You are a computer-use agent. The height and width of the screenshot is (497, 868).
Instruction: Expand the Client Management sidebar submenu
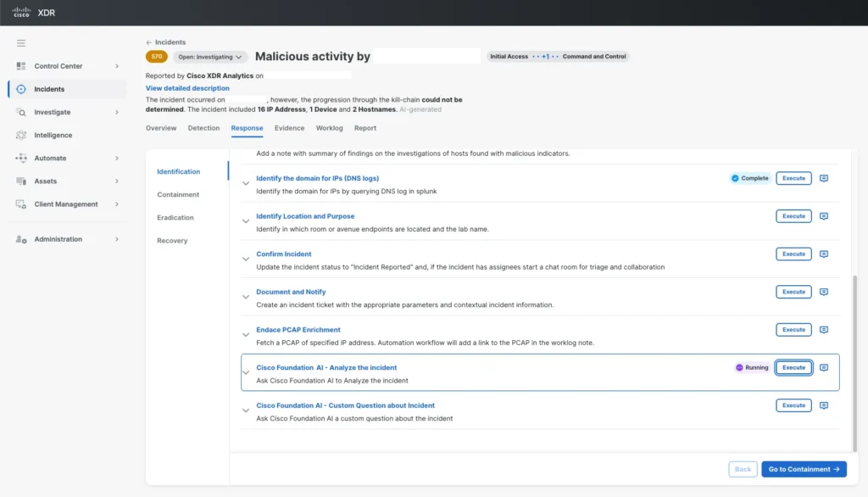pos(117,204)
